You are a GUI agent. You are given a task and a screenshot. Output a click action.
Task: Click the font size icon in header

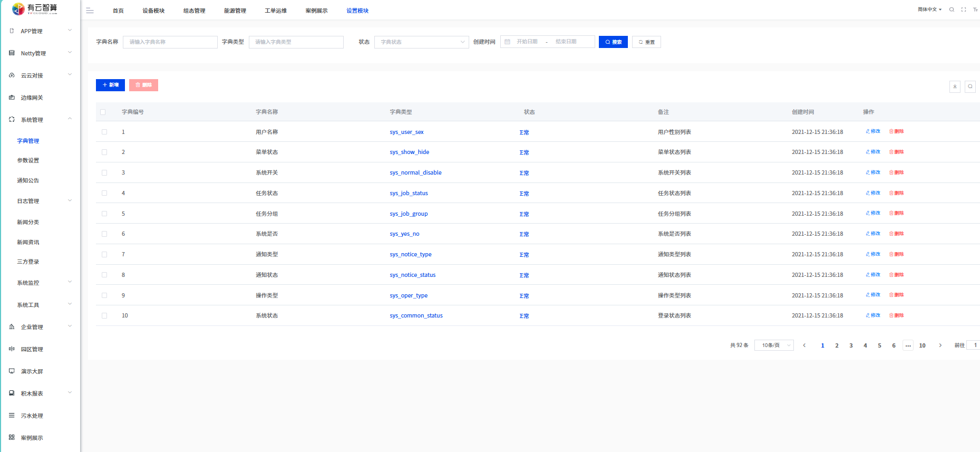pyautogui.click(x=975, y=9)
